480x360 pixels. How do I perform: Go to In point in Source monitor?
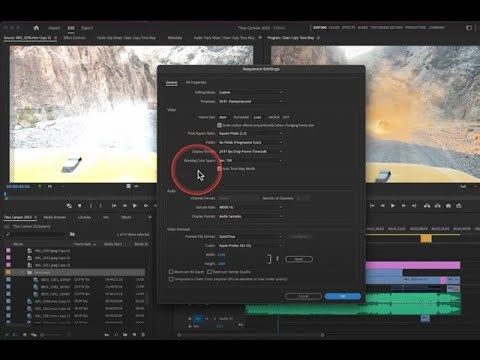[114, 206]
